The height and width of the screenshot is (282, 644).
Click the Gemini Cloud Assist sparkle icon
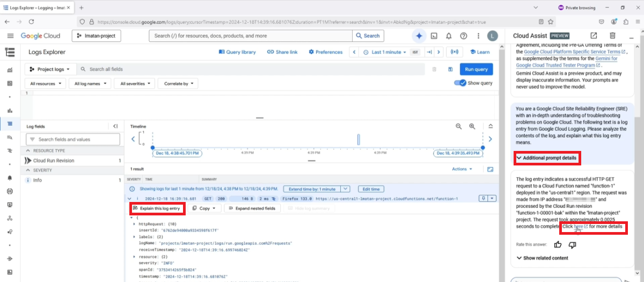[419, 35]
